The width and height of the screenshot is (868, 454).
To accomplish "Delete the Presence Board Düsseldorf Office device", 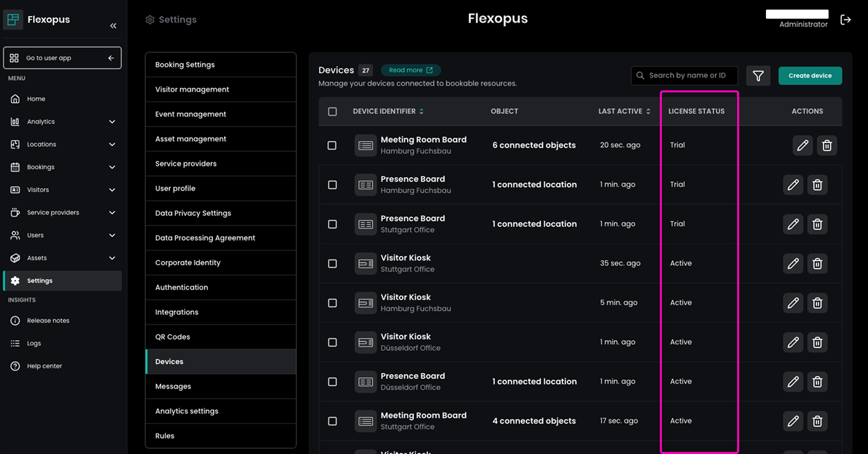I will point(817,382).
